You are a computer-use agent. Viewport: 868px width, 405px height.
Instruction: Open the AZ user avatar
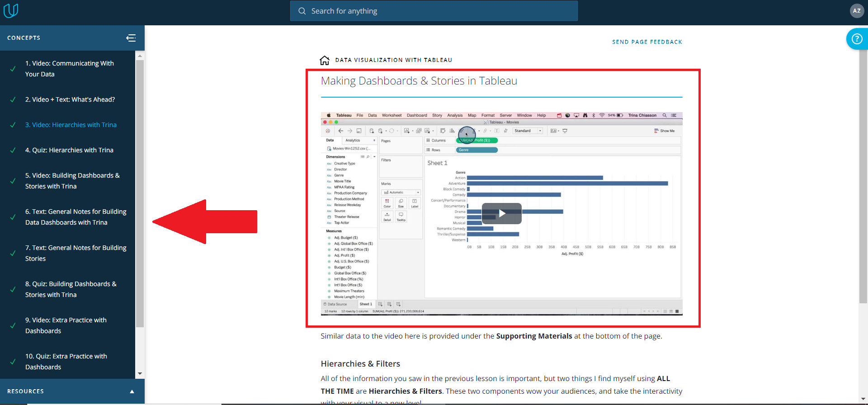pyautogui.click(x=857, y=11)
